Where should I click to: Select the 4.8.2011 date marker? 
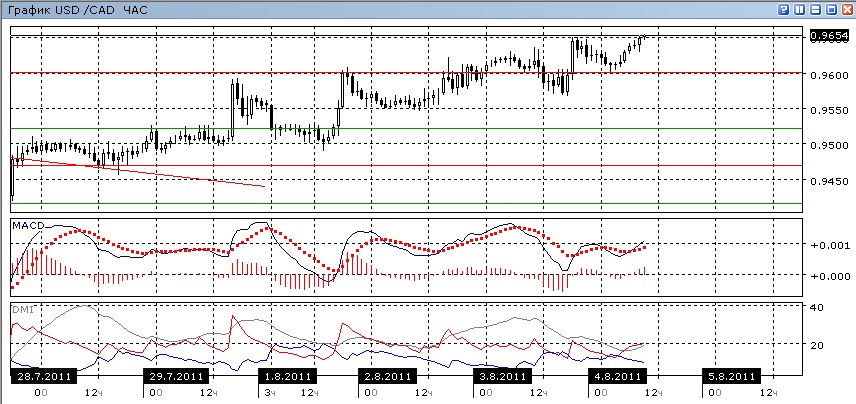[x=617, y=377]
